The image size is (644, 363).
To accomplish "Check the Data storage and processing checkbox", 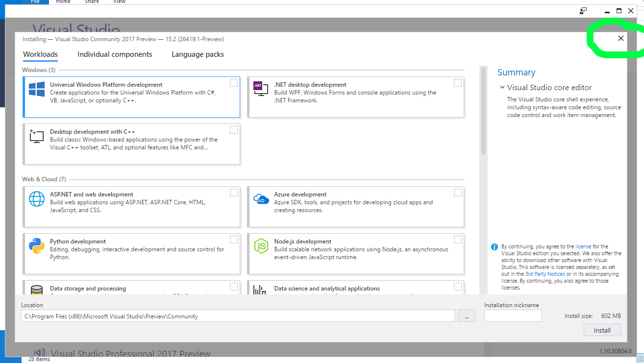I will click(234, 287).
